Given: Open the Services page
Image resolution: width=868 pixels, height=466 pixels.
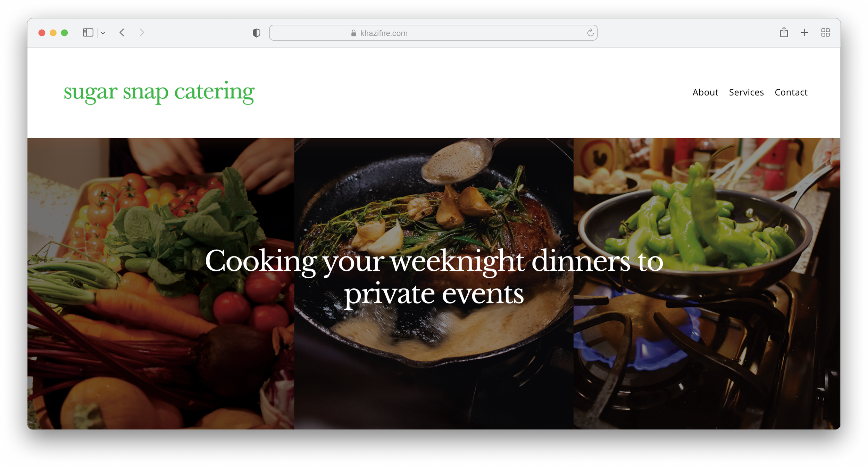Looking at the screenshot, I should click(x=746, y=92).
